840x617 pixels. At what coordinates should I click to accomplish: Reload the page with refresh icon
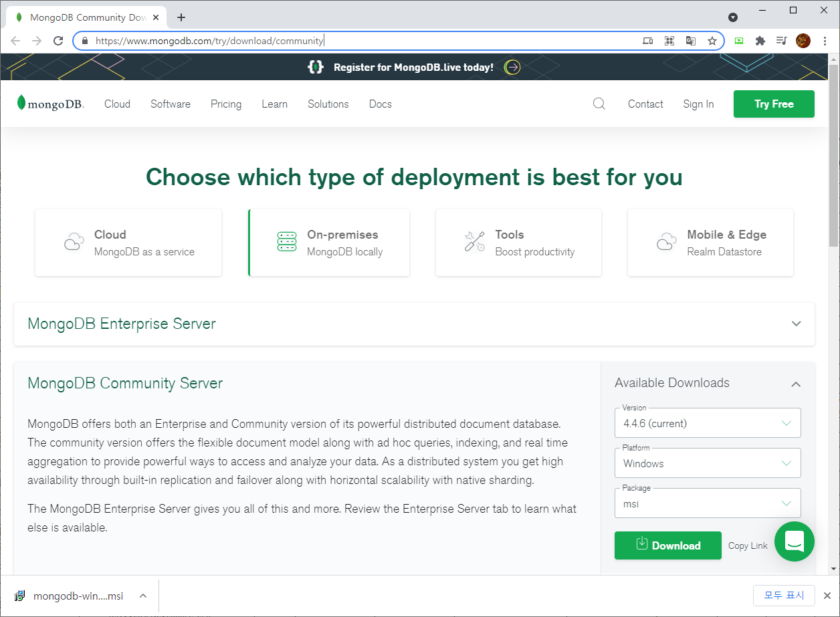(x=58, y=41)
